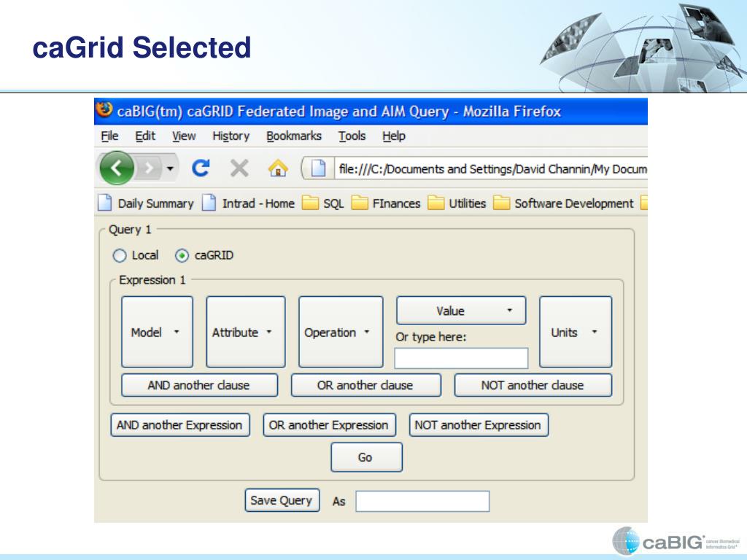Click the 'Or type here' value input field
The image size is (747, 560).
pyautogui.click(x=461, y=358)
